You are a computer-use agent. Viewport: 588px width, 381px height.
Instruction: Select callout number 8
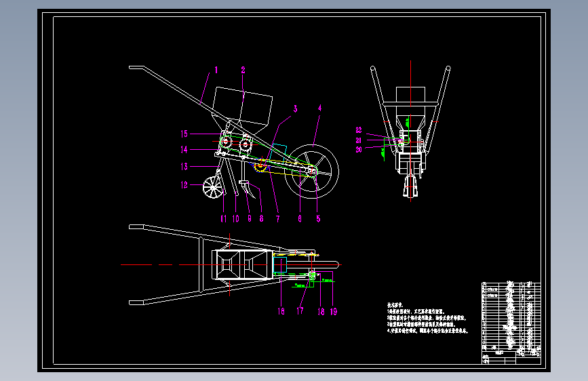pyautogui.click(x=261, y=218)
